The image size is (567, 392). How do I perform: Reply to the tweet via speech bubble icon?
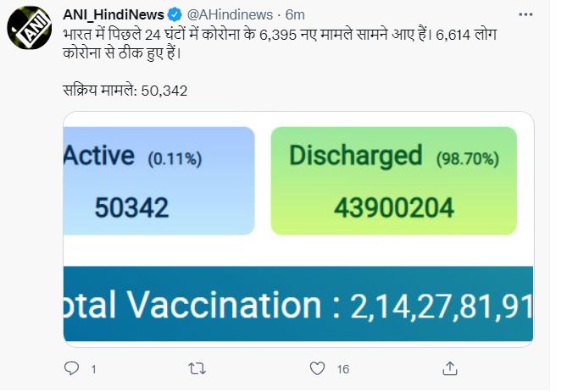[x=72, y=368]
